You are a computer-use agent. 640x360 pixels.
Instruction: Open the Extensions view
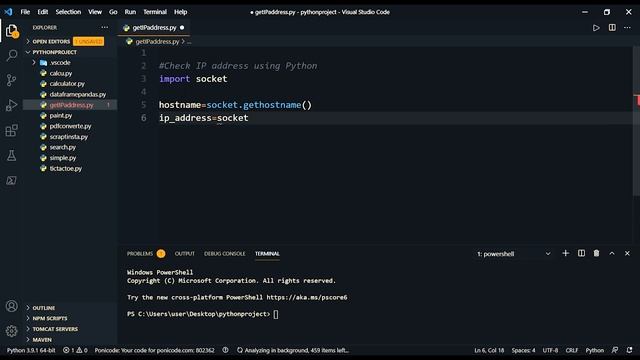(x=11, y=131)
